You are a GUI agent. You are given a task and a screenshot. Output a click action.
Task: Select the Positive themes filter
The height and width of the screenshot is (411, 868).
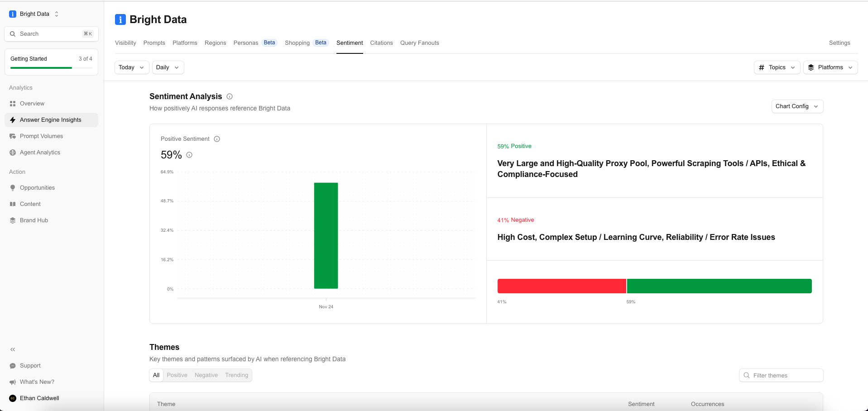(177, 375)
